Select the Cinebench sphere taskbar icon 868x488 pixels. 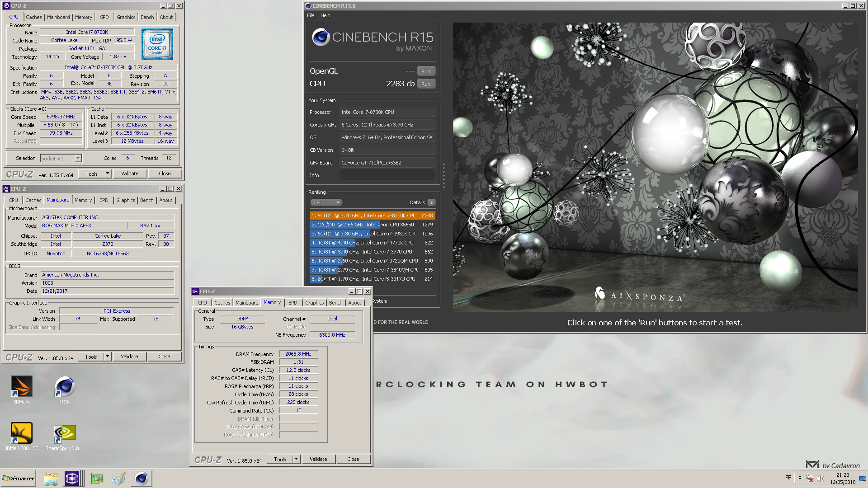click(142, 479)
